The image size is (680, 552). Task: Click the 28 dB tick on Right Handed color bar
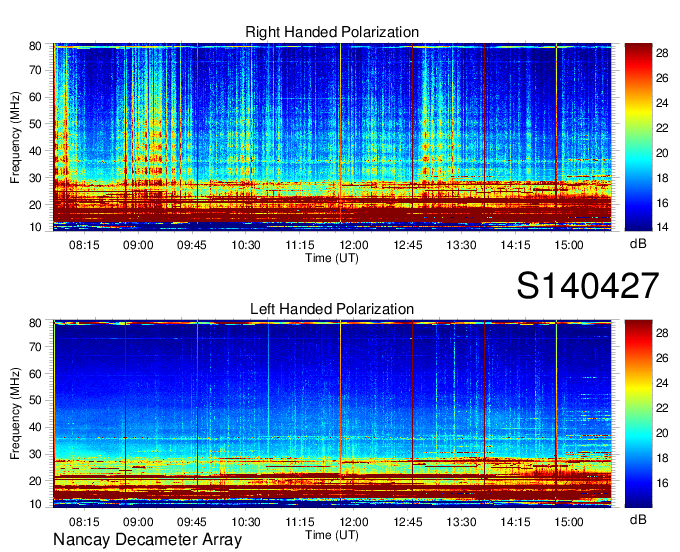pos(662,53)
